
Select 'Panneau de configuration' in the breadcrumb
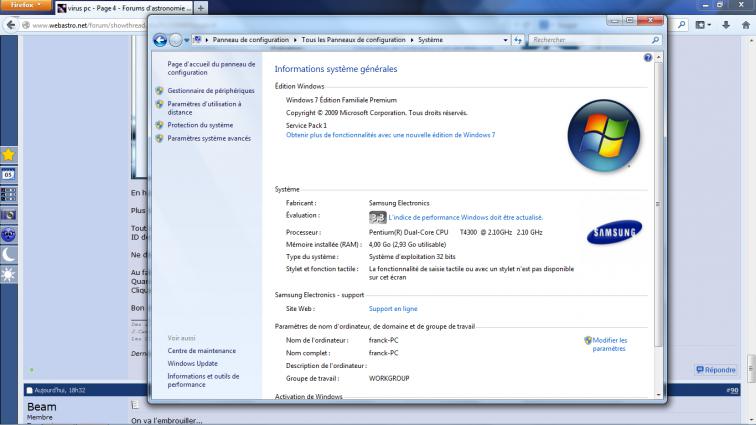click(x=251, y=40)
